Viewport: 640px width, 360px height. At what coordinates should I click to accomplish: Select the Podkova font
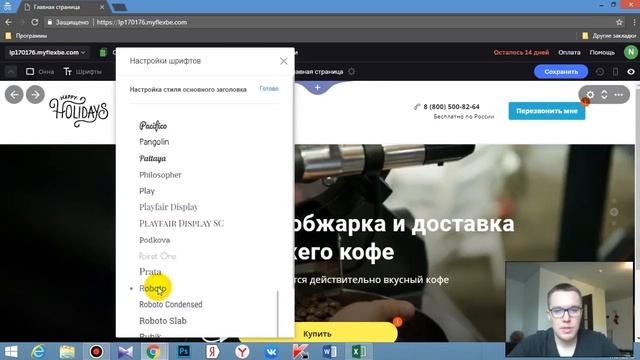click(154, 240)
